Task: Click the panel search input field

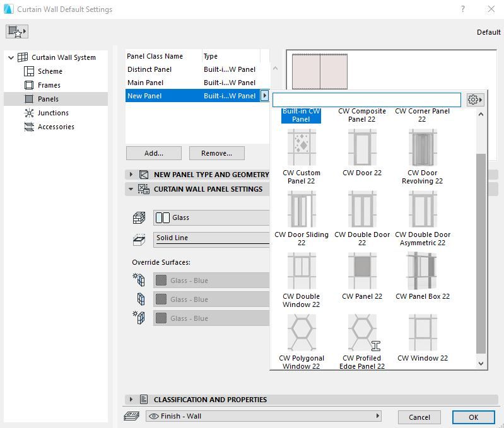Action: coord(366,100)
